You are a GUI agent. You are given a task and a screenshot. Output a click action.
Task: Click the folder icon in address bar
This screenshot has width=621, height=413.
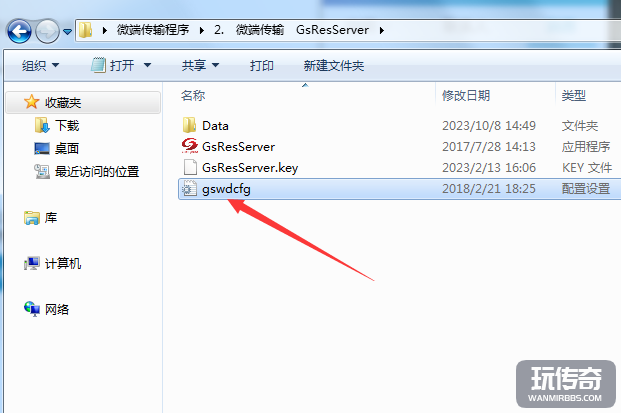click(86, 30)
